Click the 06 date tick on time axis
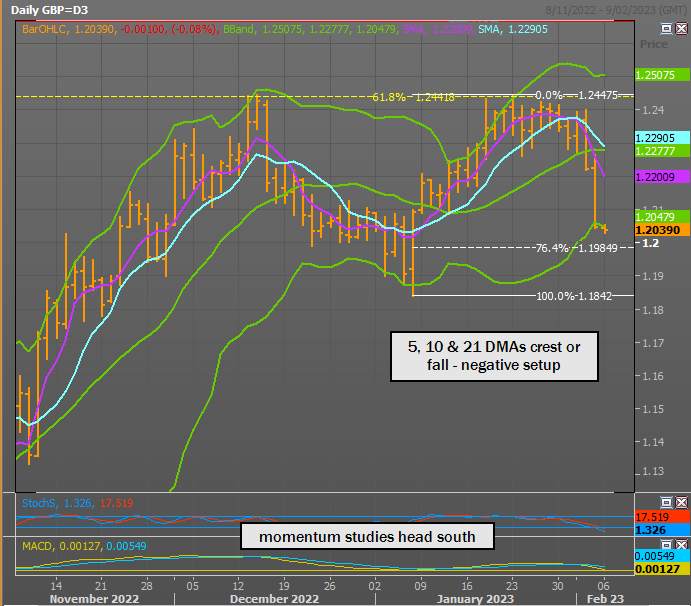Viewport: 691px width, 606px height. (603, 586)
